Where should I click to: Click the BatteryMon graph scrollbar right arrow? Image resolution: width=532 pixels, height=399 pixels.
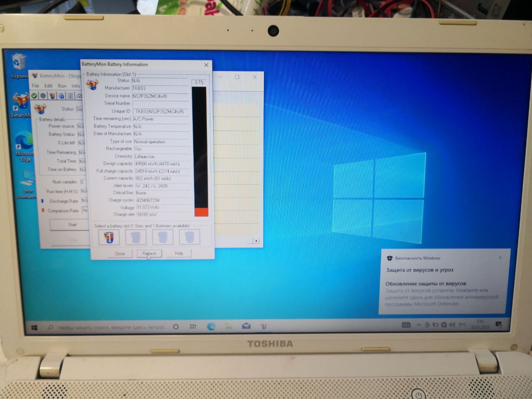click(x=256, y=241)
